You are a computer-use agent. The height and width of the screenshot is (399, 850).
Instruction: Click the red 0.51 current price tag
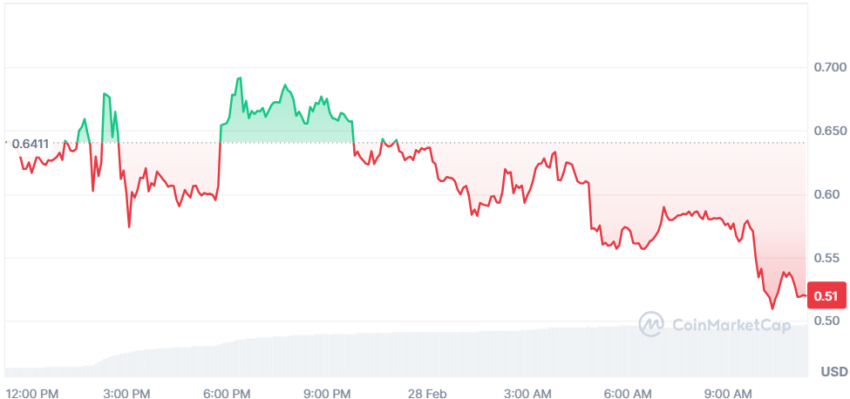pyautogui.click(x=827, y=296)
